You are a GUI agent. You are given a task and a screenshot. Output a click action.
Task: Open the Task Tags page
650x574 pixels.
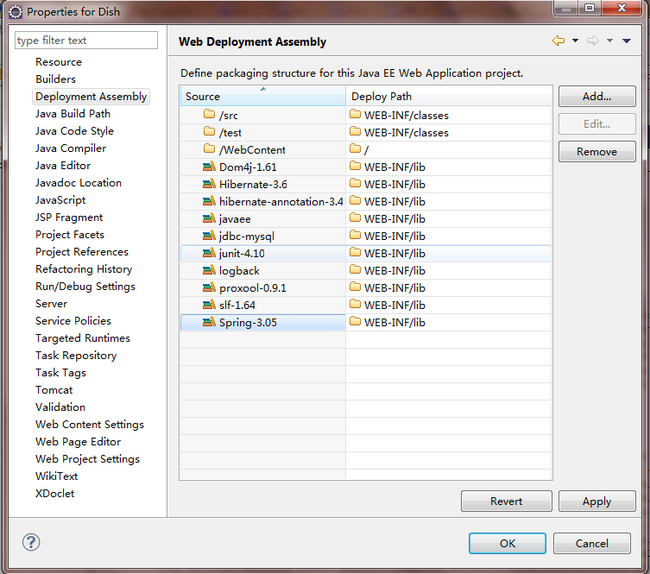[x=61, y=373]
